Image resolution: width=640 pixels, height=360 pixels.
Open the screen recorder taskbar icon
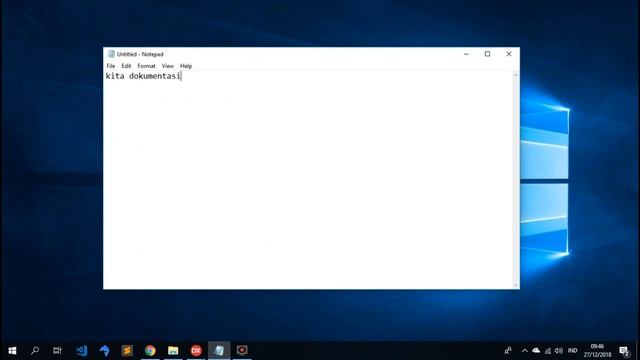click(242, 351)
